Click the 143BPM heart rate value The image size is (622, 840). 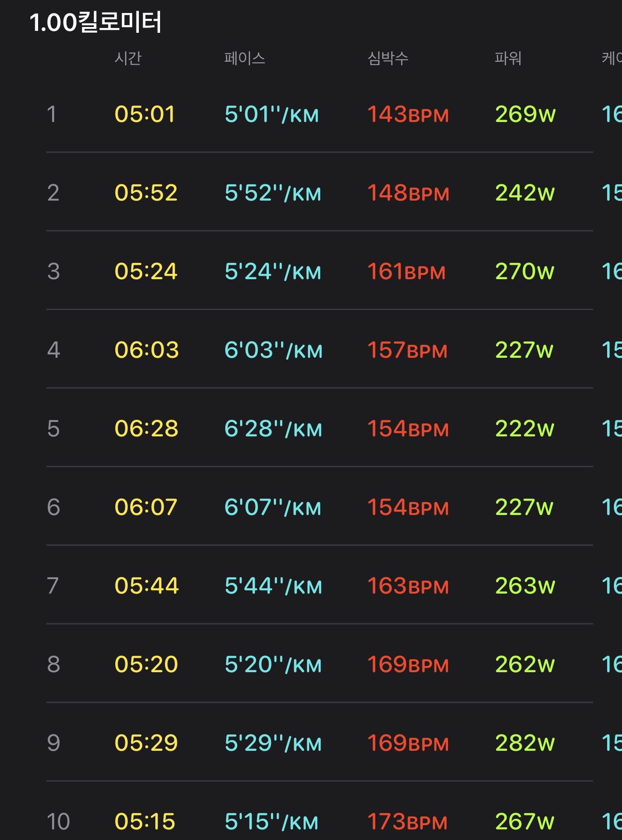(x=408, y=114)
